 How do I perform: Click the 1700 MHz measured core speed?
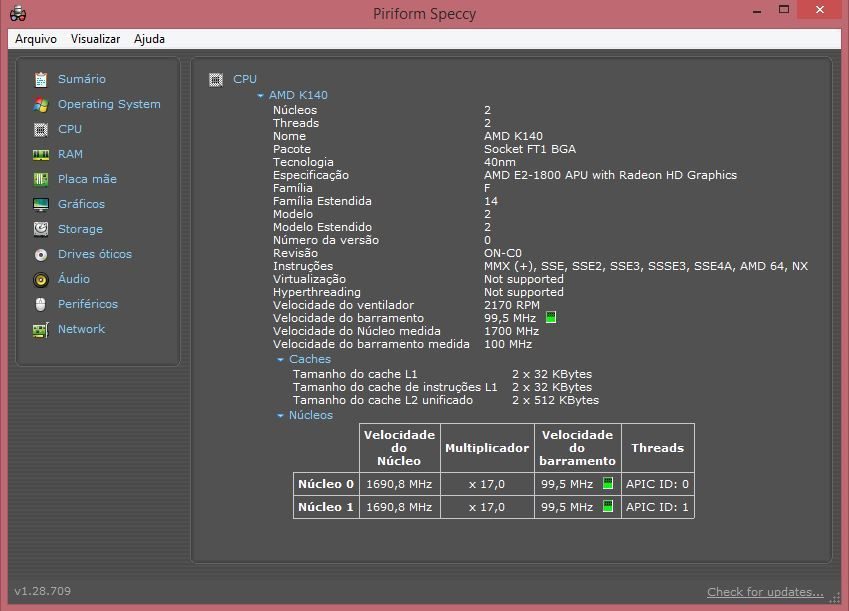(x=511, y=331)
